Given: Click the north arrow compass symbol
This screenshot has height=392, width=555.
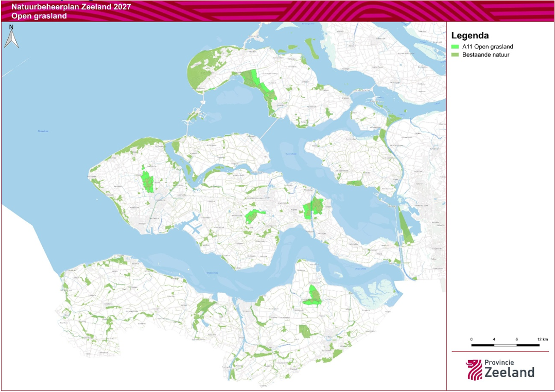Looking at the screenshot, I should click(x=11, y=37).
